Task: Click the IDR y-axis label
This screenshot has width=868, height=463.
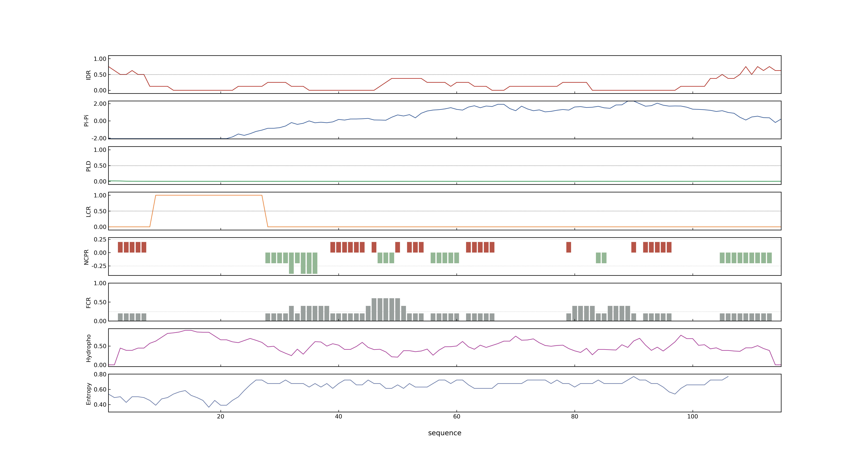Action: (88, 75)
